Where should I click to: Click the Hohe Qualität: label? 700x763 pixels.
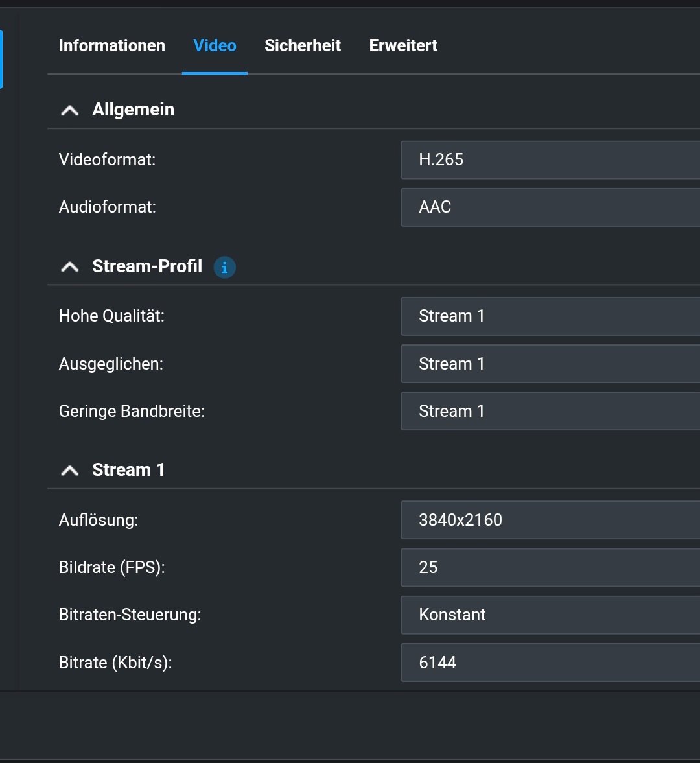pos(111,316)
